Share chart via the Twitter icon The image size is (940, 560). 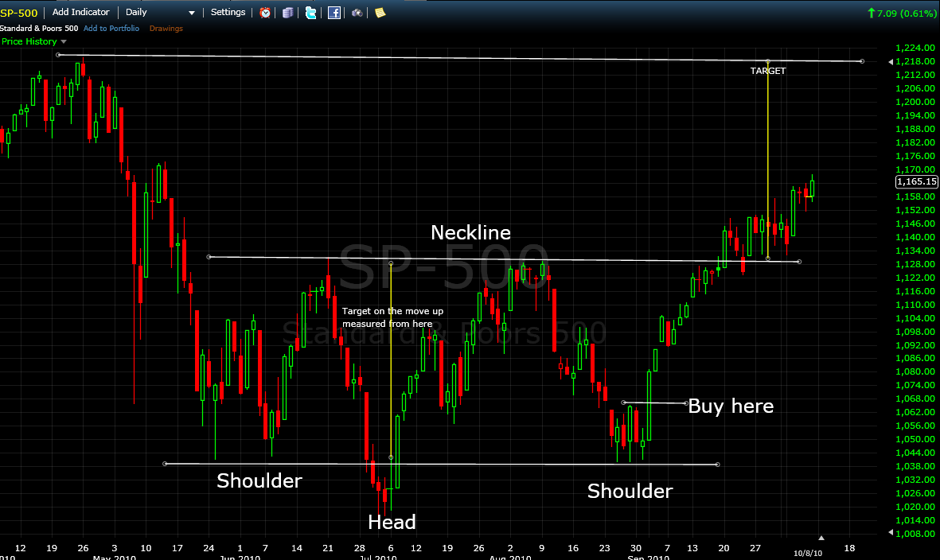tap(310, 13)
